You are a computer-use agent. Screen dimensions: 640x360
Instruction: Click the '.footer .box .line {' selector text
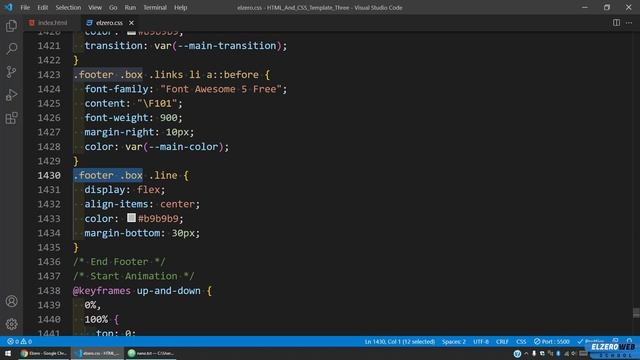(131, 176)
